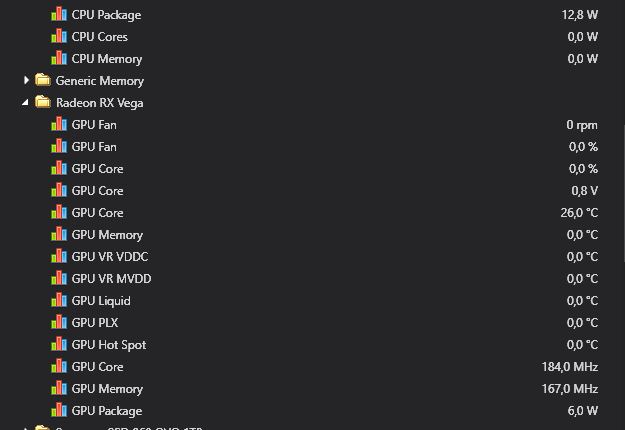Click the Generic Memory folder icon

coord(43,81)
